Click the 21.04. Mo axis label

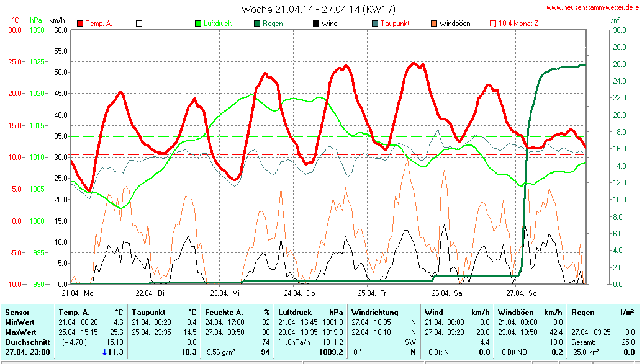tap(78, 293)
